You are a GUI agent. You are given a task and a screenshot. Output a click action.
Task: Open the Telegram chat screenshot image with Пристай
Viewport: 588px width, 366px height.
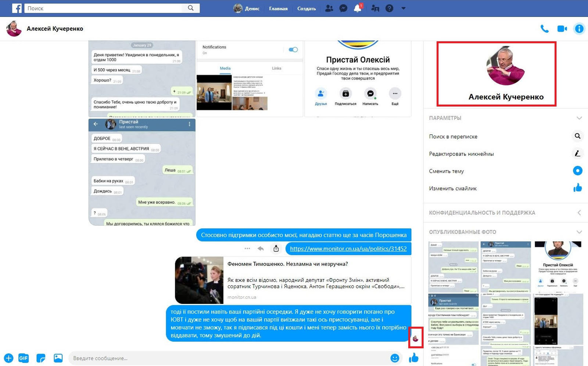(x=142, y=172)
